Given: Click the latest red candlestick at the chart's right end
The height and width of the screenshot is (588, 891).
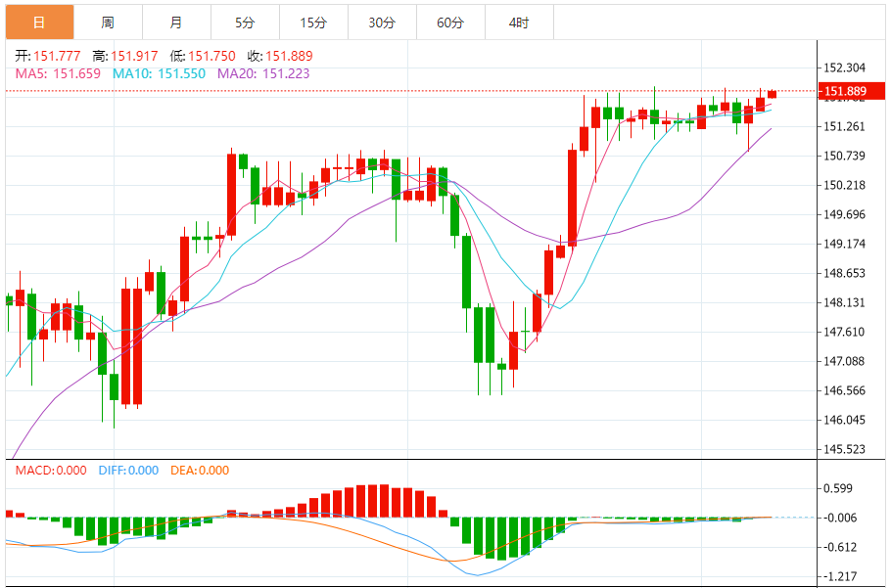Looking at the screenshot, I should click(772, 94).
